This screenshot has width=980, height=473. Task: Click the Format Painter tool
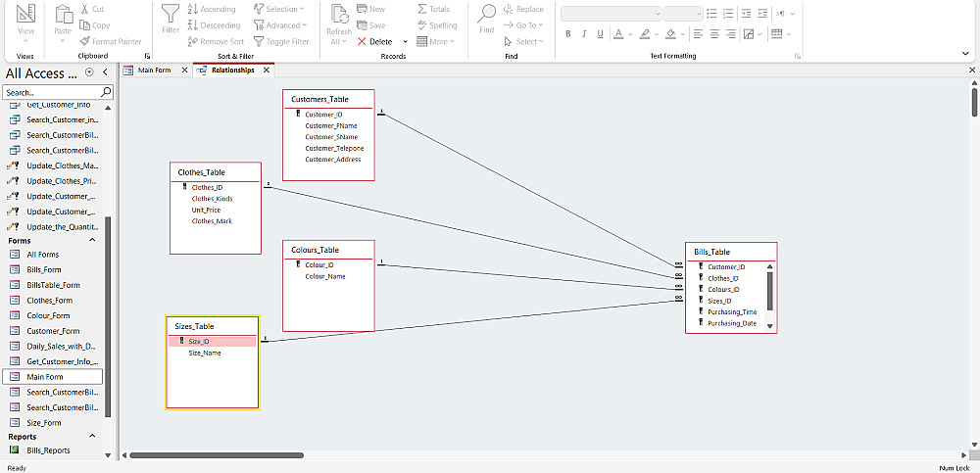point(110,41)
